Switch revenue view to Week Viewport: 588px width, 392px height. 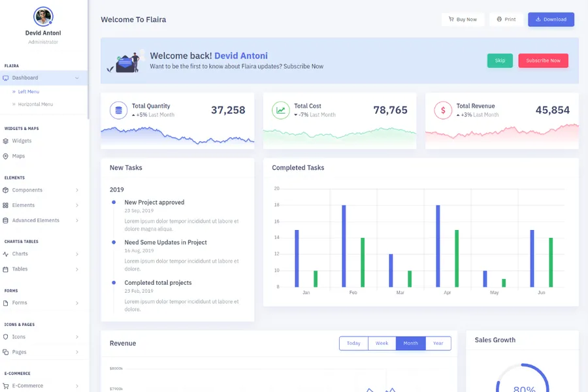tap(382, 343)
